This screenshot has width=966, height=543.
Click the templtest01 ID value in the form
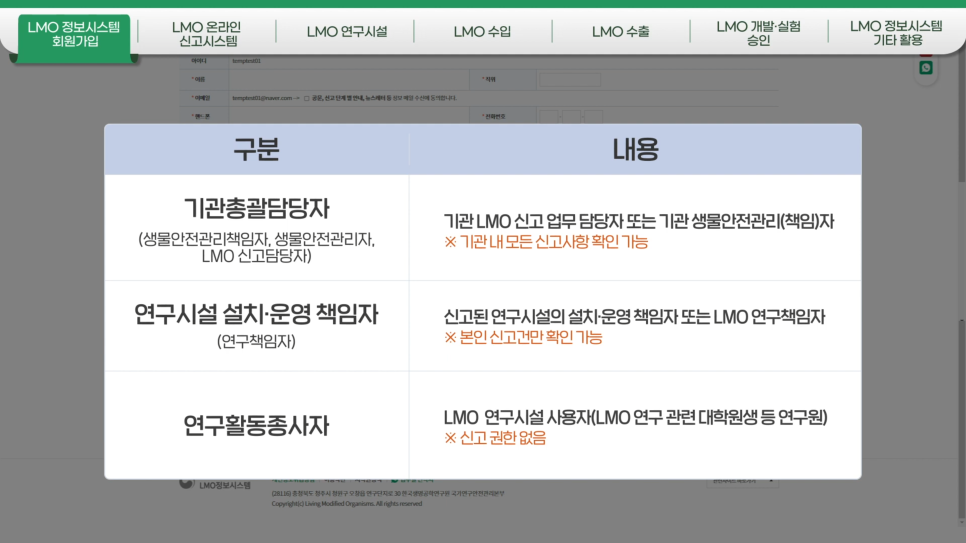(x=246, y=61)
